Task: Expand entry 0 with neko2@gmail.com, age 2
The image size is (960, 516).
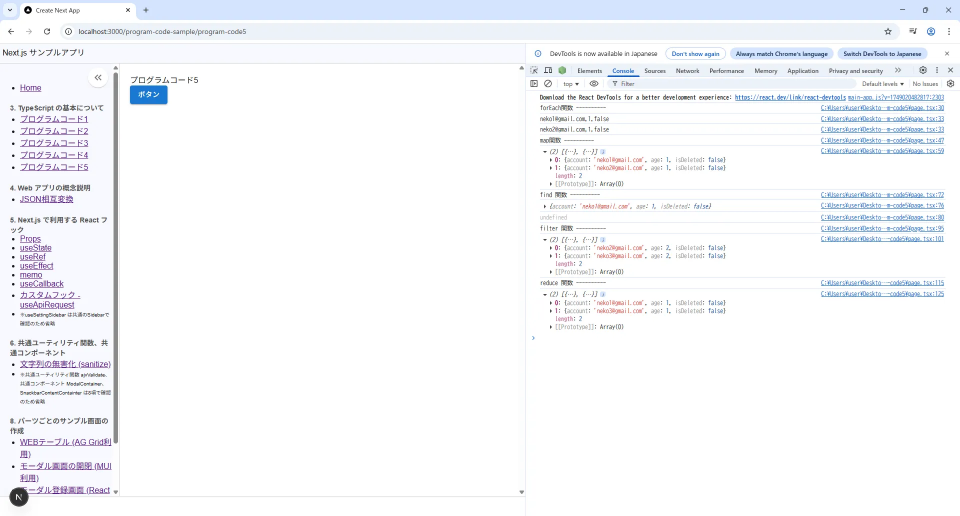Action: point(550,248)
